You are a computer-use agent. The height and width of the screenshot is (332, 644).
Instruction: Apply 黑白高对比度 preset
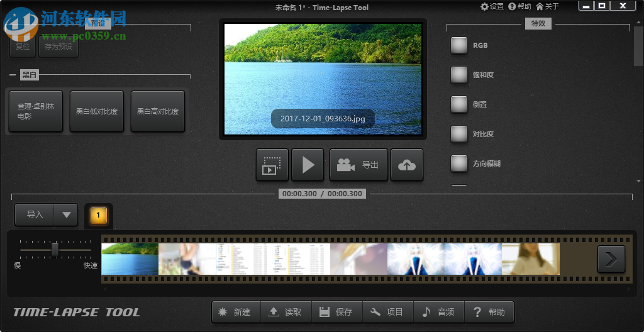[158, 111]
